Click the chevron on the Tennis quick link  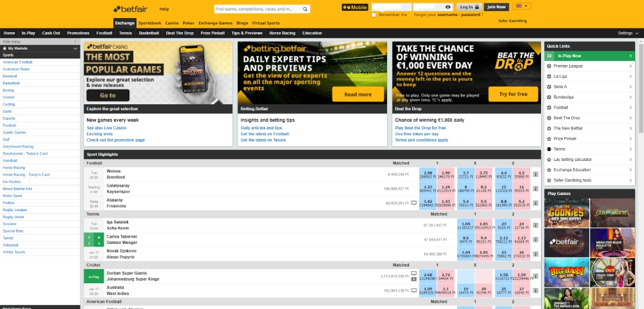[x=630, y=149]
